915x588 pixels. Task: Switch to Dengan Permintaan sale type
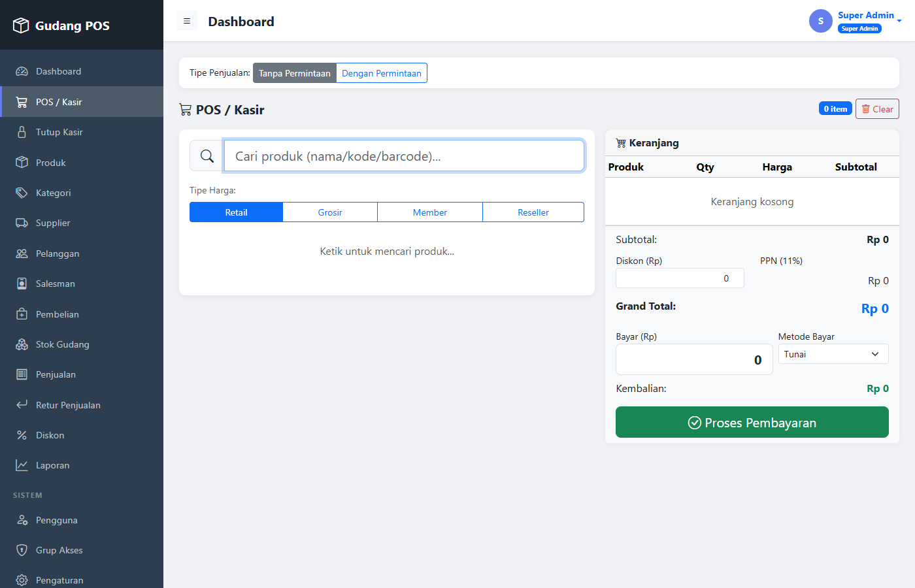382,73
